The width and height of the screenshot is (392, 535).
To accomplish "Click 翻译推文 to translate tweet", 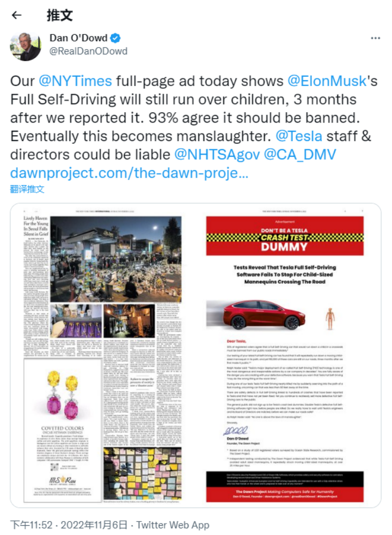I will (27, 189).
